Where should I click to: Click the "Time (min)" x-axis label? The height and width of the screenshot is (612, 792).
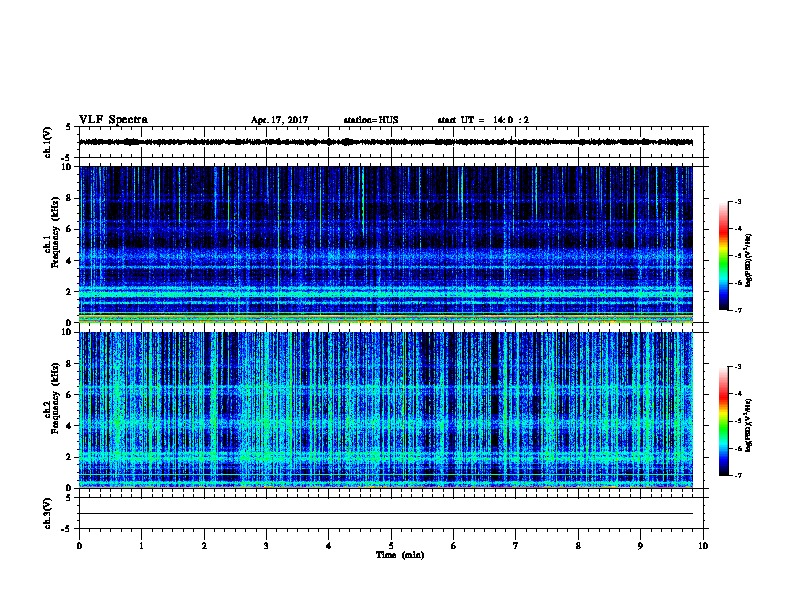point(400,555)
